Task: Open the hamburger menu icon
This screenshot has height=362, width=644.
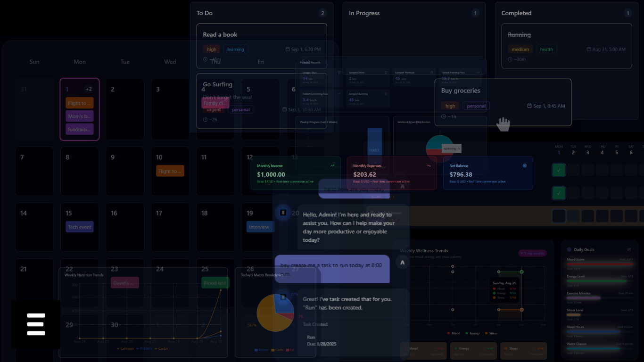Action: [36, 324]
